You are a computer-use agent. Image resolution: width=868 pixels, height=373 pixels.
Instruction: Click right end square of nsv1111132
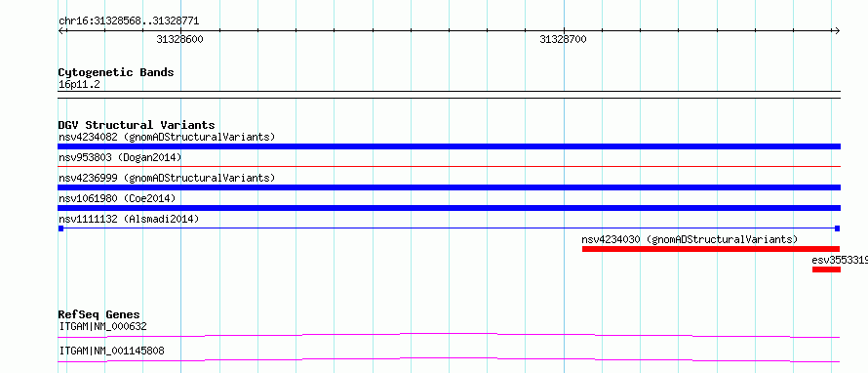838,228
